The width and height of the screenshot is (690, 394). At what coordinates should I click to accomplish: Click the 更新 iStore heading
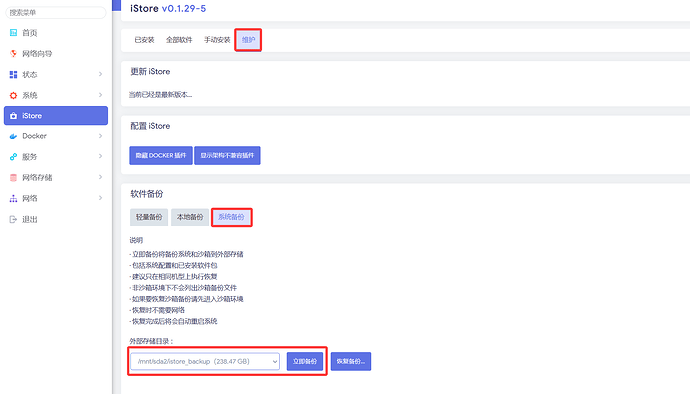[x=150, y=71]
